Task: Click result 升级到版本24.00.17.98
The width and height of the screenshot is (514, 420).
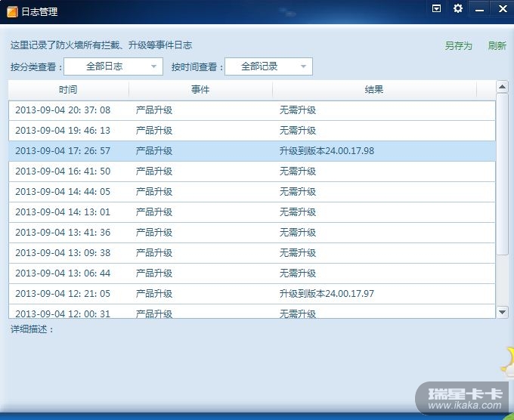Action: [327, 151]
